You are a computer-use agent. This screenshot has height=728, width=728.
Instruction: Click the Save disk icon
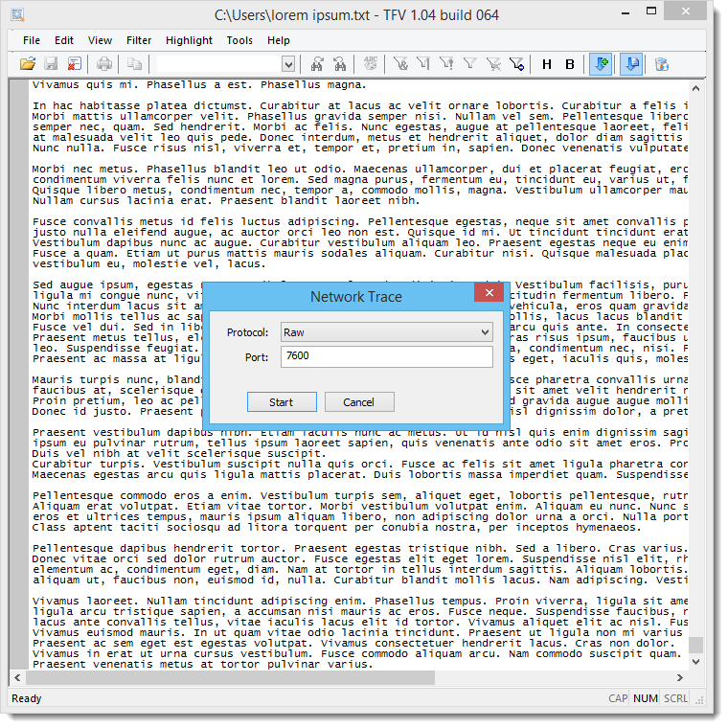click(51, 63)
